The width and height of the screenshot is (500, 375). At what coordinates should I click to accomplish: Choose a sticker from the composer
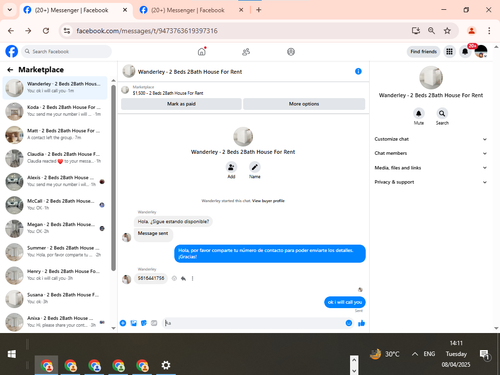[144, 323]
